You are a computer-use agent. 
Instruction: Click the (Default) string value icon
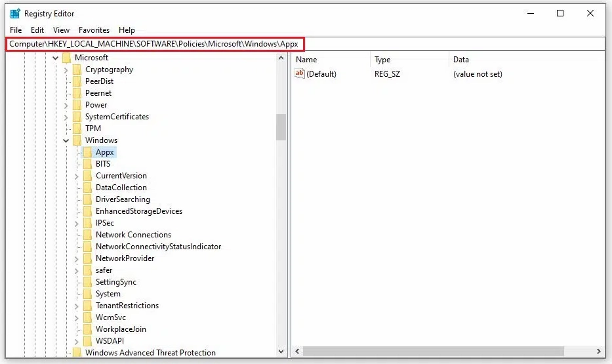pos(300,74)
